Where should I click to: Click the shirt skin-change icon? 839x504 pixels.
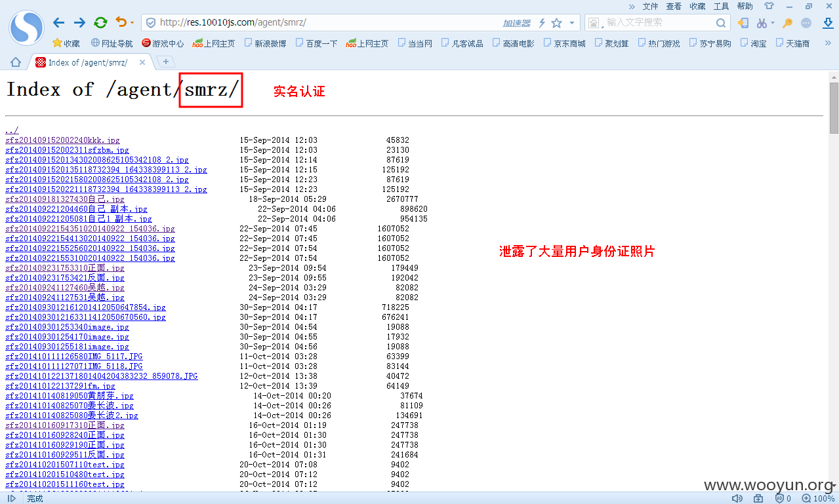click(769, 7)
